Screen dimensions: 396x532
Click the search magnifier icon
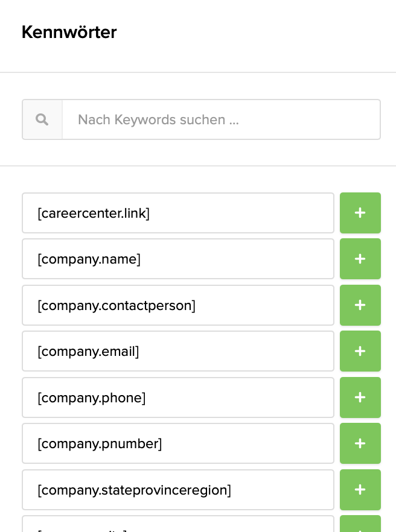pyautogui.click(x=42, y=119)
